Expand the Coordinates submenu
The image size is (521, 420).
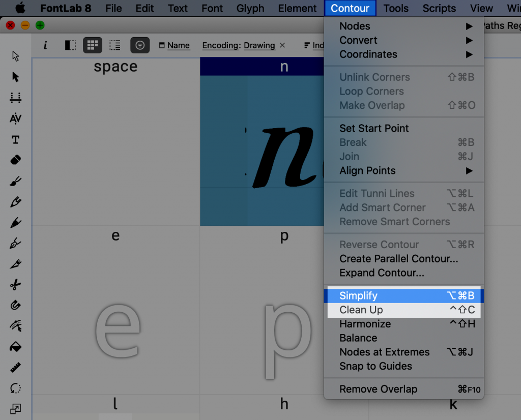coord(403,54)
